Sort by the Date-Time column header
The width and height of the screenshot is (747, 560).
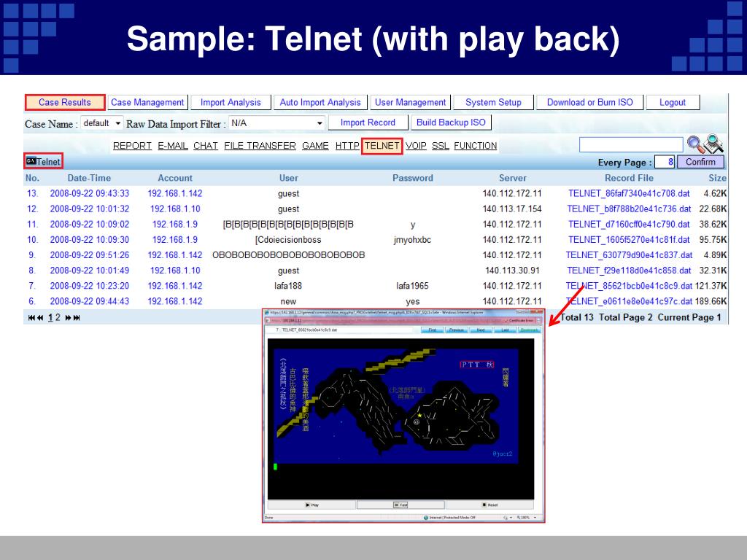(89, 178)
